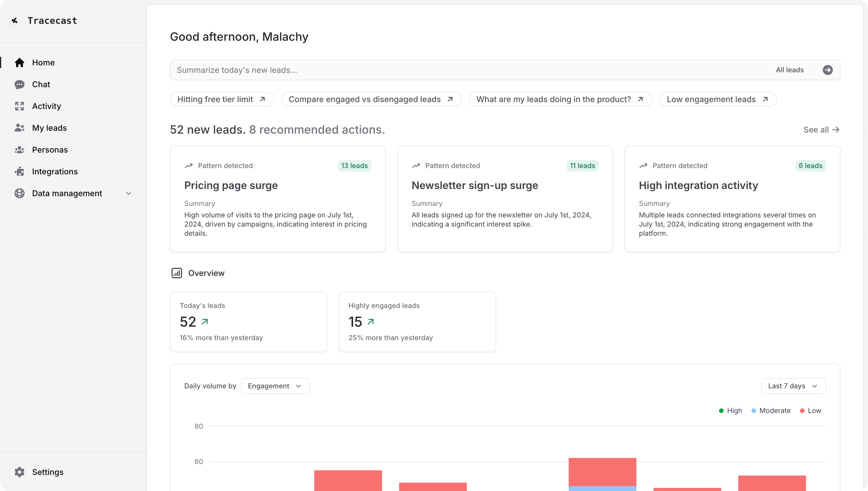The image size is (868, 491).
Task: Click the 25% more than yesterday text
Action: tap(390, 338)
